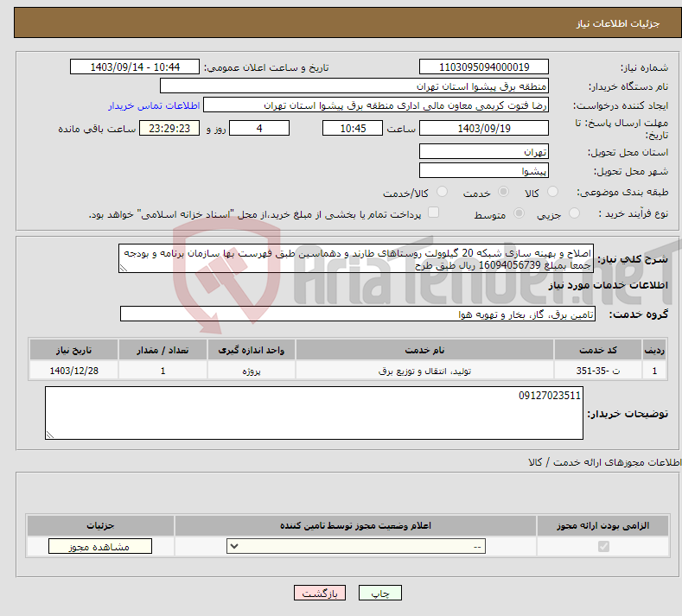Click the delivery city field پیشوا

click(484, 170)
